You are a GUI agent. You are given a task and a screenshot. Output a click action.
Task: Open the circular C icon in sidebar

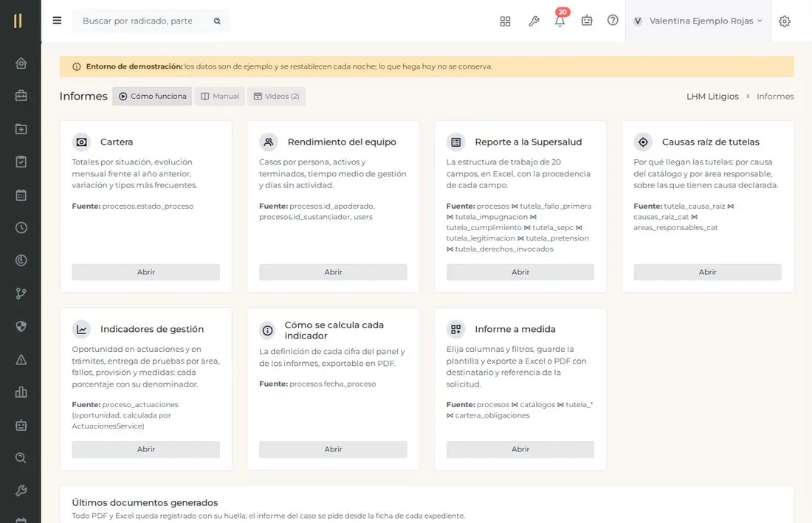tap(21, 260)
